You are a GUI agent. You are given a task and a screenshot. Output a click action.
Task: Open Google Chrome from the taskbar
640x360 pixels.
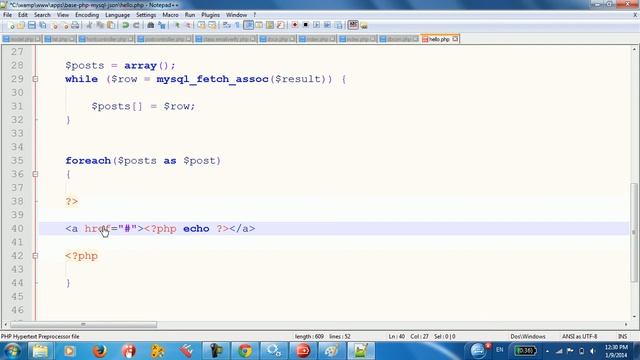[x=245, y=351]
